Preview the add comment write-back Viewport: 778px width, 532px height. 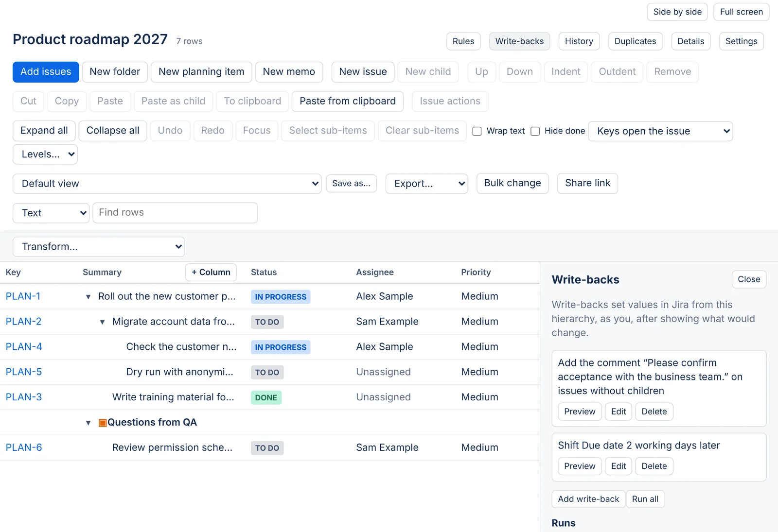pos(580,412)
